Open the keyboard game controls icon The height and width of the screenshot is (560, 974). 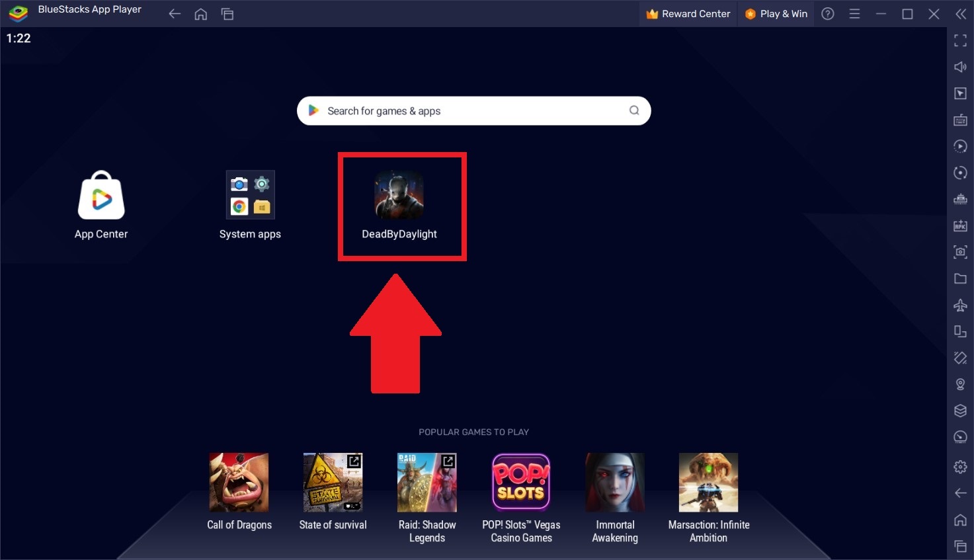(x=961, y=120)
